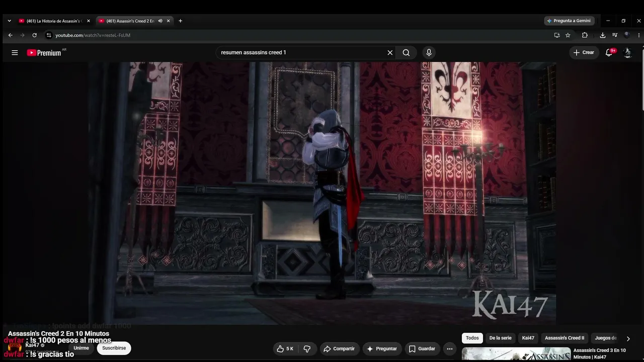Open a new browser tab

tap(180, 21)
